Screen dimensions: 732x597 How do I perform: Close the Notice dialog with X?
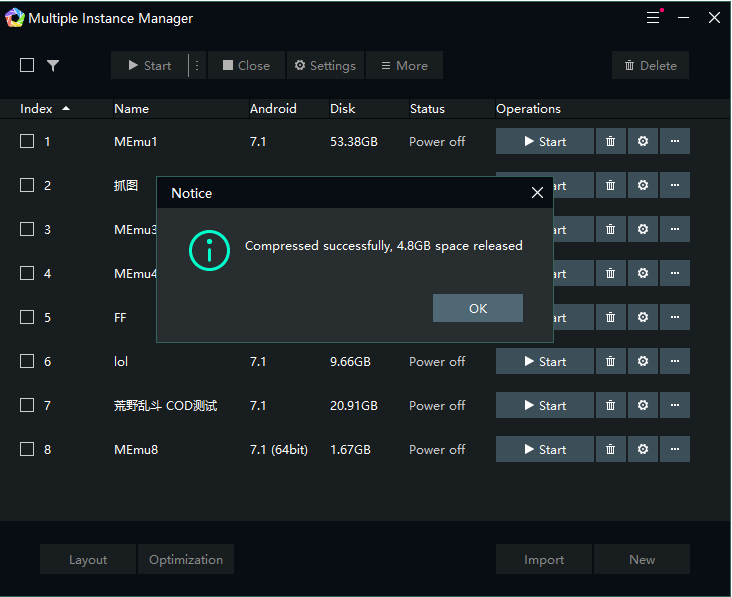coord(537,193)
